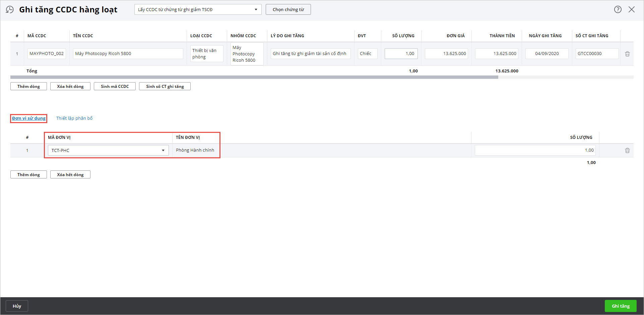Delete the TCT-PHC unit row trash icon

tap(627, 151)
